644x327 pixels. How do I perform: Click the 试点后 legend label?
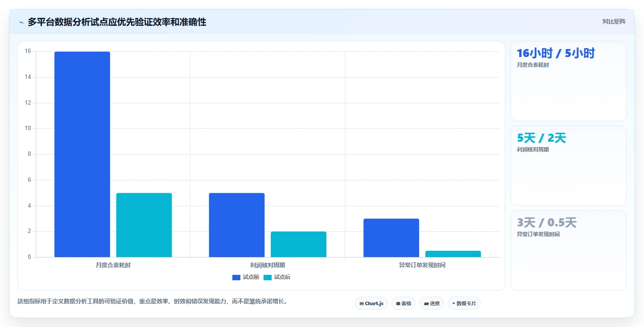coord(282,277)
